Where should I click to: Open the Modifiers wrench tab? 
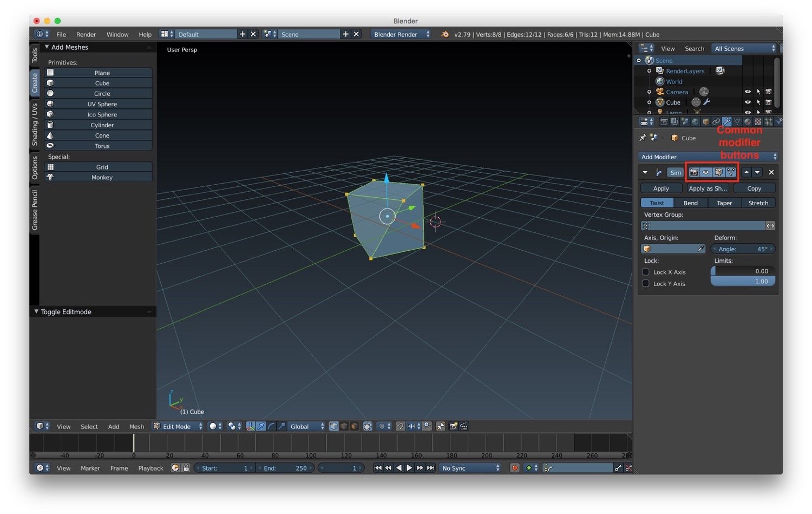pyautogui.click(x=726, y=122)
